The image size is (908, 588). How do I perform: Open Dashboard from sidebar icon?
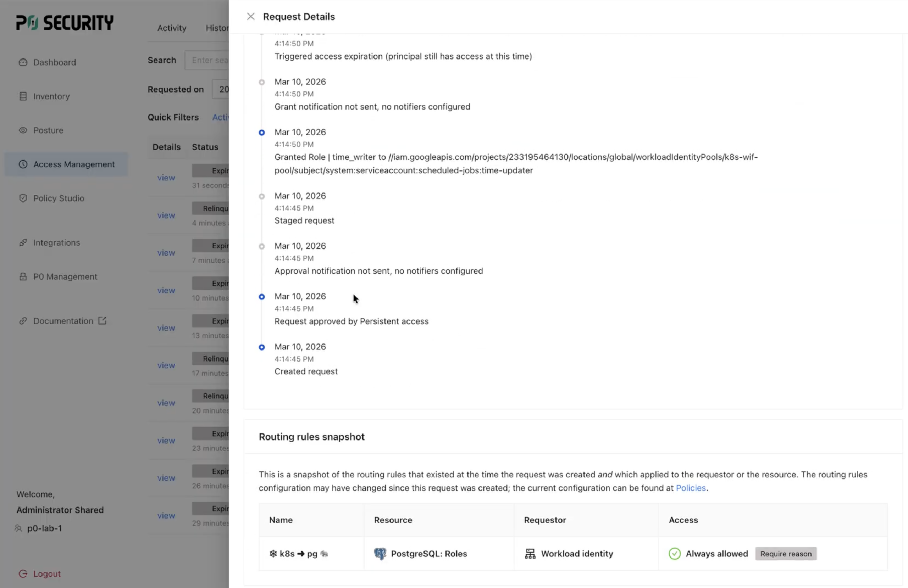tap(23, 62)
